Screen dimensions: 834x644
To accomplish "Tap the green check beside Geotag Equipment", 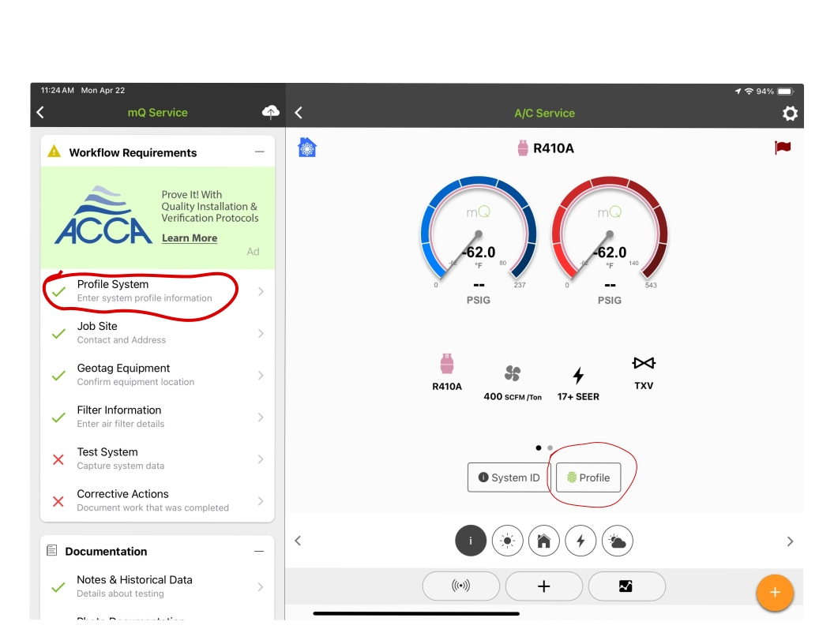I will (58, 376).
